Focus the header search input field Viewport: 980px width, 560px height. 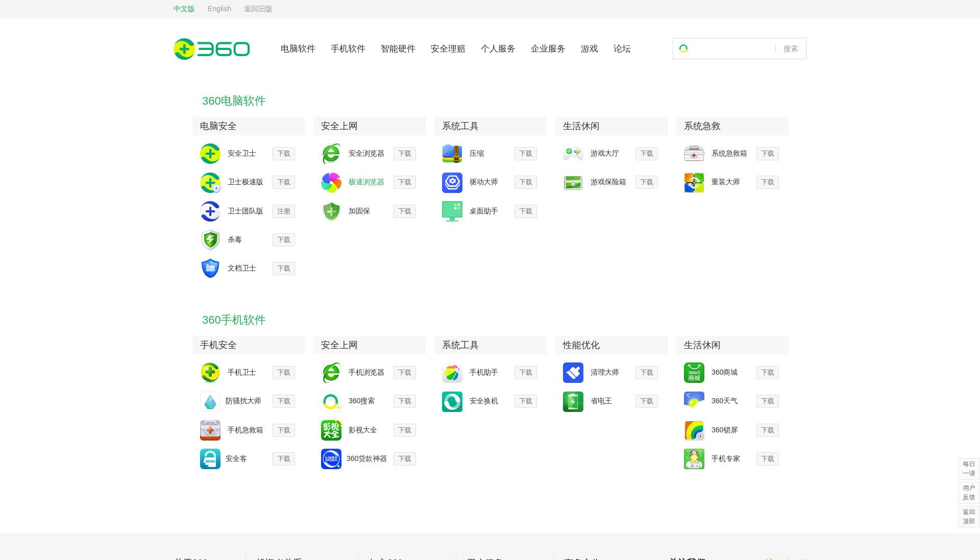pos(733,48)
